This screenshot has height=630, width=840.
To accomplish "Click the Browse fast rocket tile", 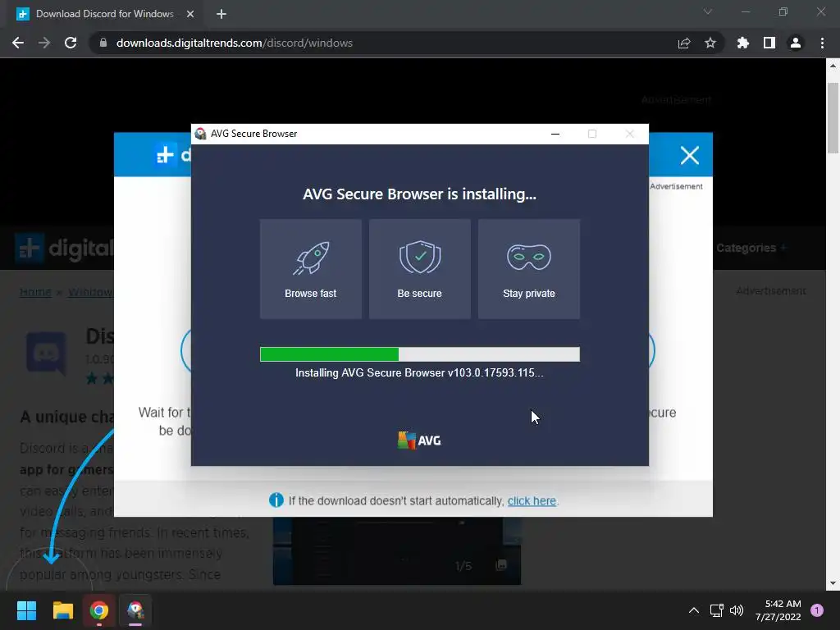I will coord(311,269).
